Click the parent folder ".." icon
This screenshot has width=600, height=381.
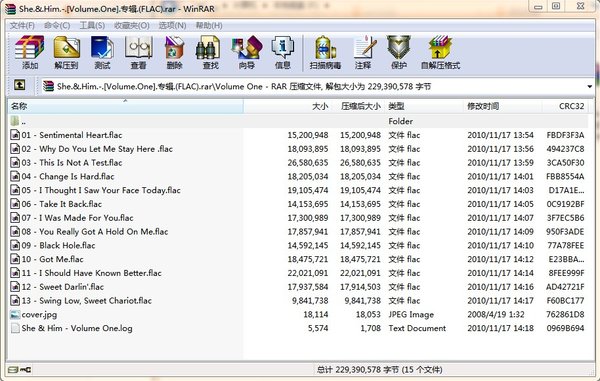click(15, 121)
